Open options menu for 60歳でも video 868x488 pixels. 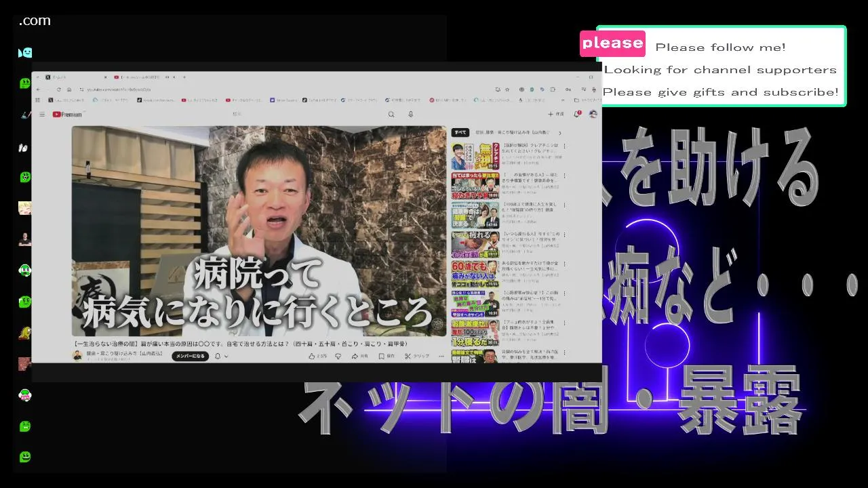click(564, 264)
